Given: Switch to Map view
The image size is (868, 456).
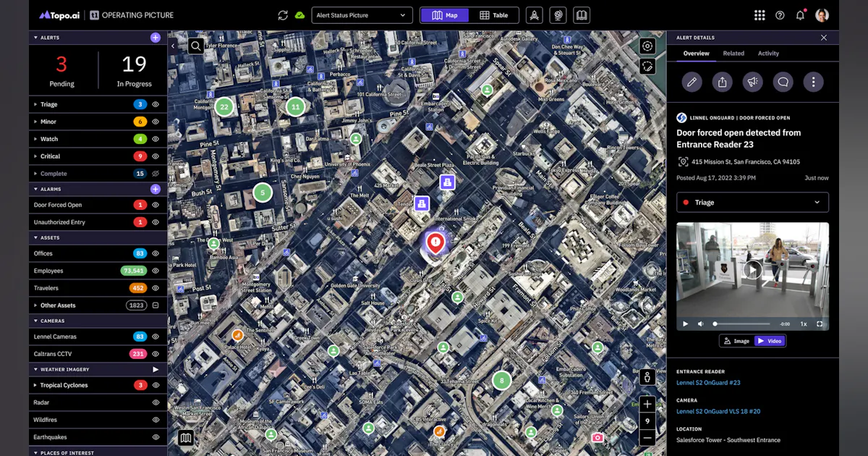Looking at the screenshot, I should pos(445,15).
